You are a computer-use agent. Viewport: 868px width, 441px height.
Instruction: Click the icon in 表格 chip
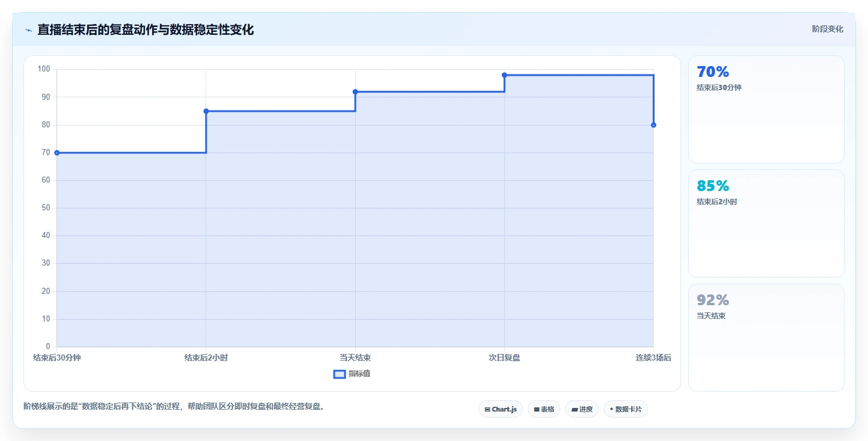536,409
